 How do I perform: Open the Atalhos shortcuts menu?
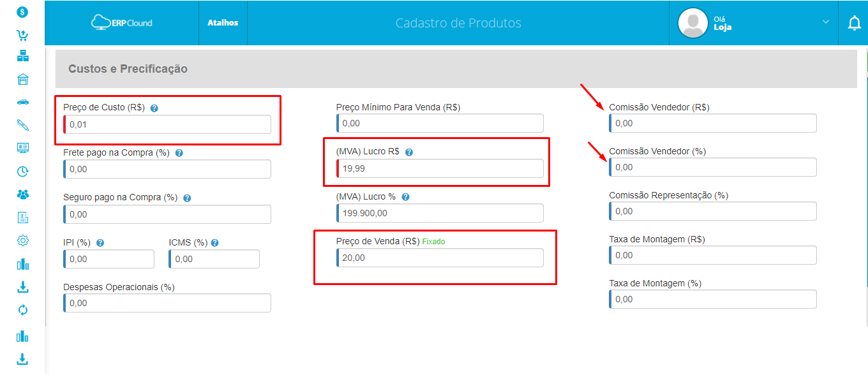pos(223,23)
